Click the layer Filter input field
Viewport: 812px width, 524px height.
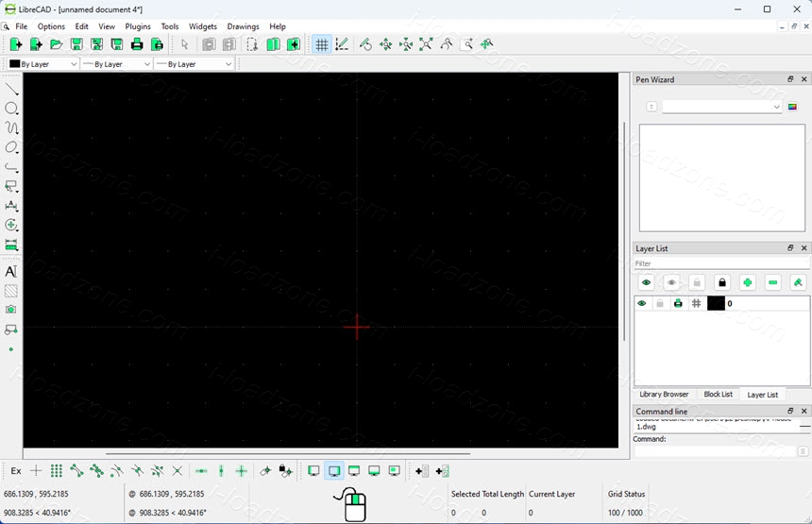[721, 263]
